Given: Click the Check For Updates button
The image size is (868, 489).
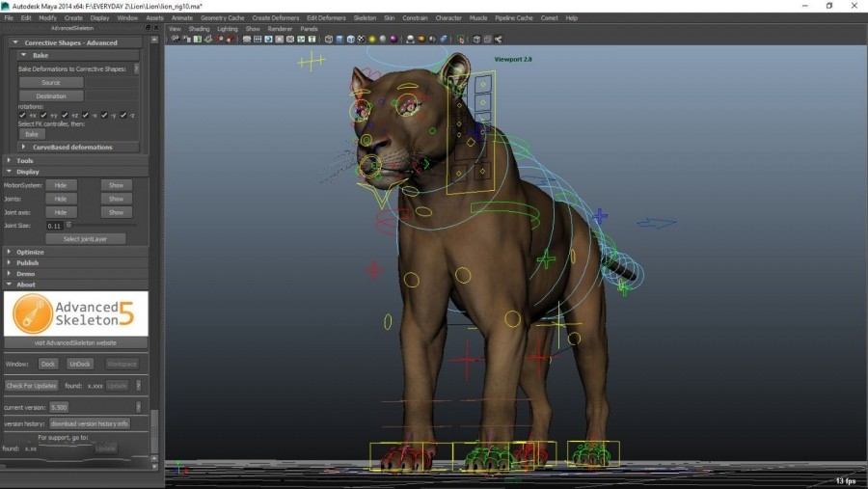Looking at the screenshot, I should click(x=32, y=385).
